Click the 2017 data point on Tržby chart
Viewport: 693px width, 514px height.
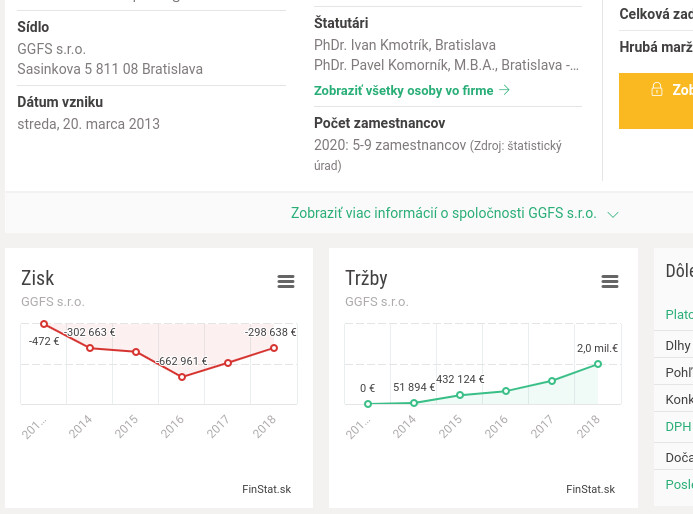click(x=552, y=381)
